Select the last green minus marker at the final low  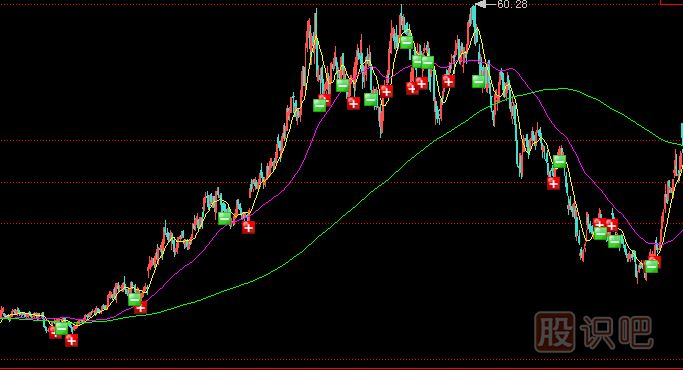pos(651,266)
